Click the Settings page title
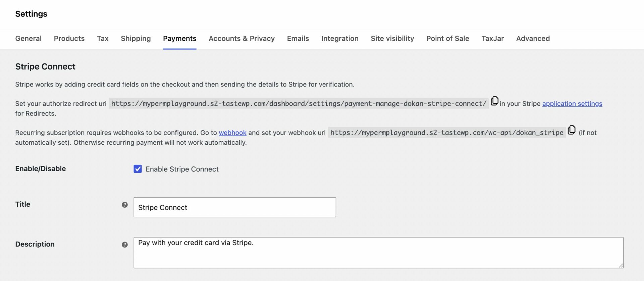The height and width of the screenshot is (281, 644). click(x=31, y=14)
